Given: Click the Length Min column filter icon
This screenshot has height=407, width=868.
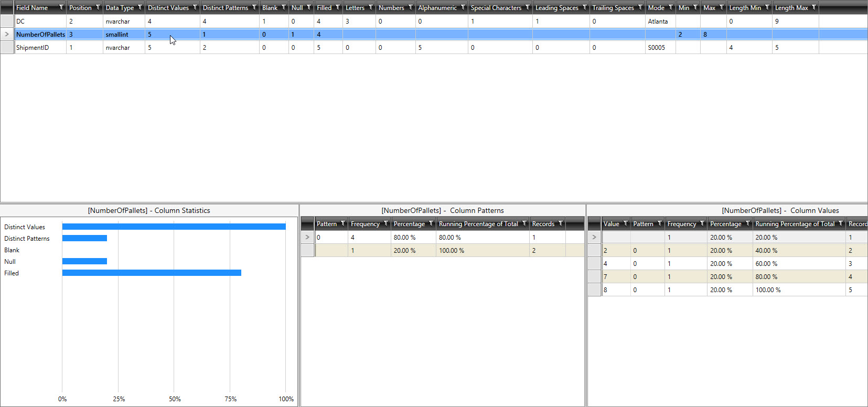Looking at the screenshot, I should point(767,7).
